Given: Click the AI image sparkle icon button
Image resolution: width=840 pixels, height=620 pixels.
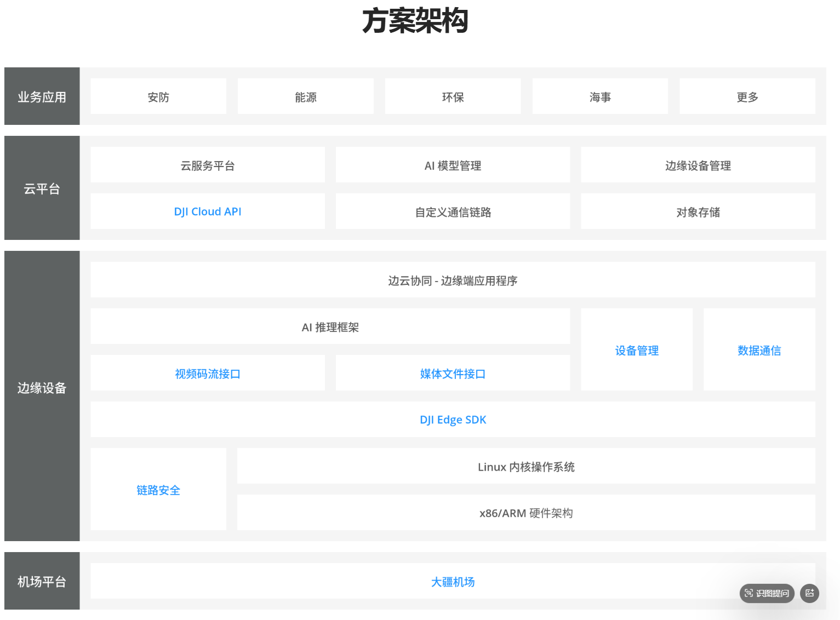Looking at the screenshot, I should pos(810,593).
